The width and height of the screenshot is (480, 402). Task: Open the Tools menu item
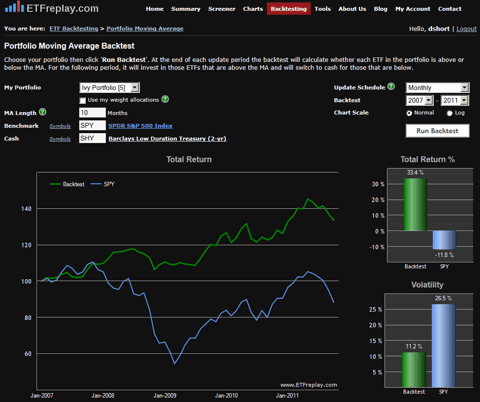coord(323,9)
